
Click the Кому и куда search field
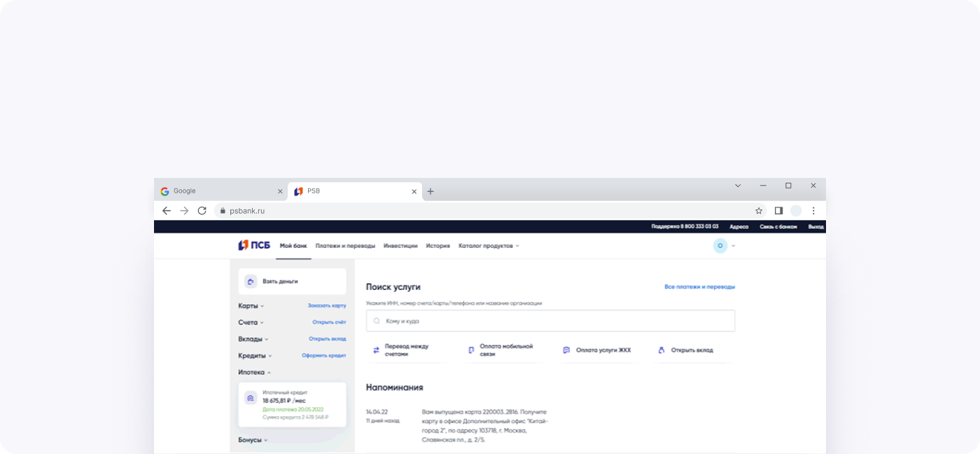(550, 321)
